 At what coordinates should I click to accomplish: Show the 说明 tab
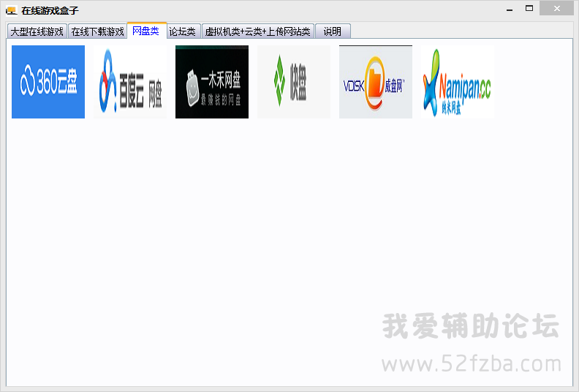pyautogui.click(x=333, y=31)
